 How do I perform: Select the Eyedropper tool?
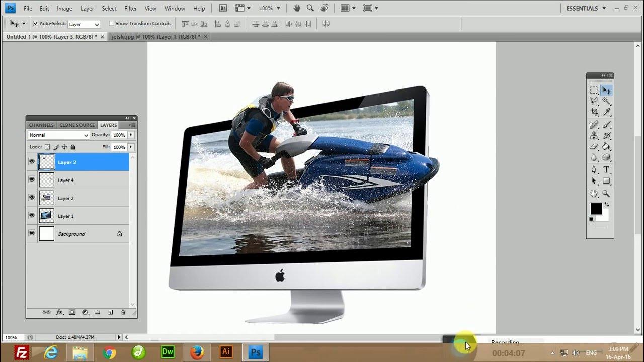tap(606, 112)
